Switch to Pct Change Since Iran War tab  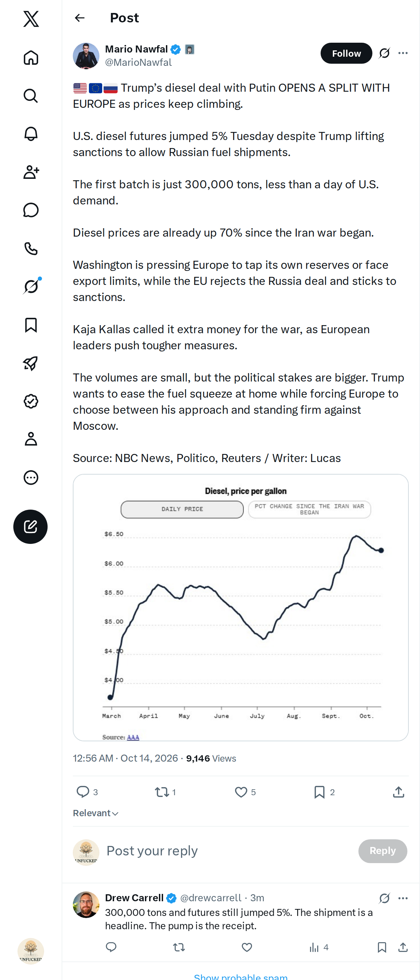[x=309, y=509]
